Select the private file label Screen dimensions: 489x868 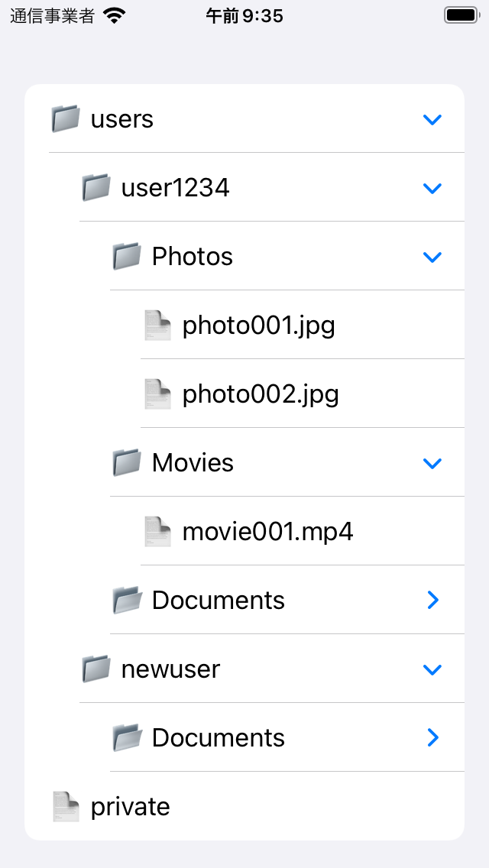[130, 807]
